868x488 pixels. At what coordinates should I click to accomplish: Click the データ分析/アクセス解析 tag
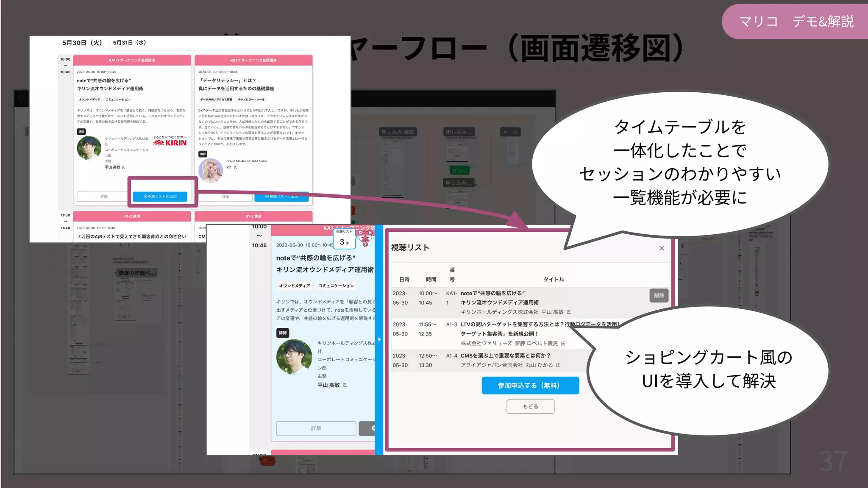pos(216,100)
